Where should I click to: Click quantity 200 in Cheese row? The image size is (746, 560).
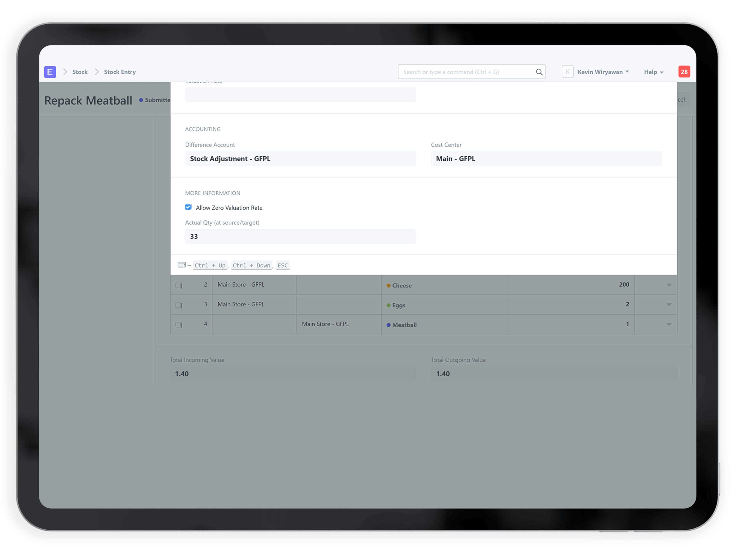pyautogui.click(x=624, y=285)
